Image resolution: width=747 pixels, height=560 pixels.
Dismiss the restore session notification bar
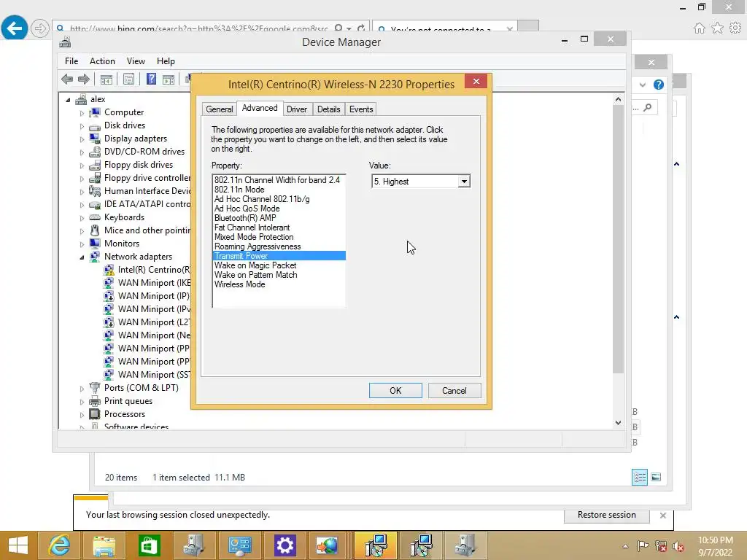[662, 516]
